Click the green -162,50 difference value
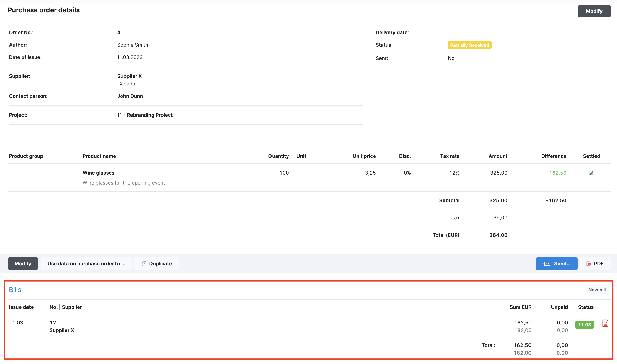The width and height of the screenshot is (617, 364). tap(556, 173)
